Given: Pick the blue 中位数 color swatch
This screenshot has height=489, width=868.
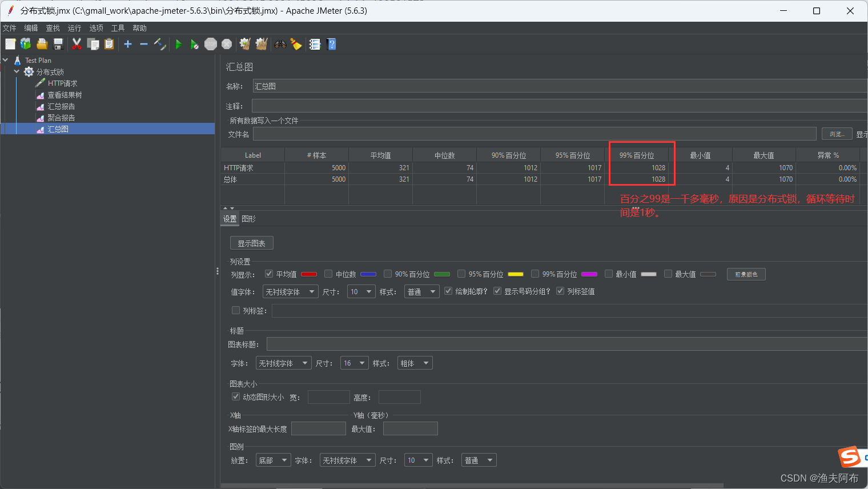Looking at the screenshot, I should coord(368,274).
